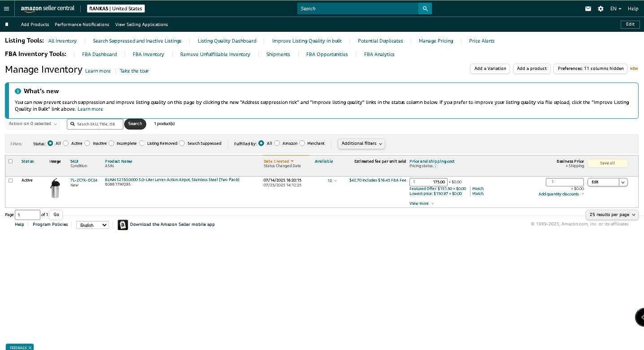
Task: Select the Incomplete status filter
Action: 111,143
